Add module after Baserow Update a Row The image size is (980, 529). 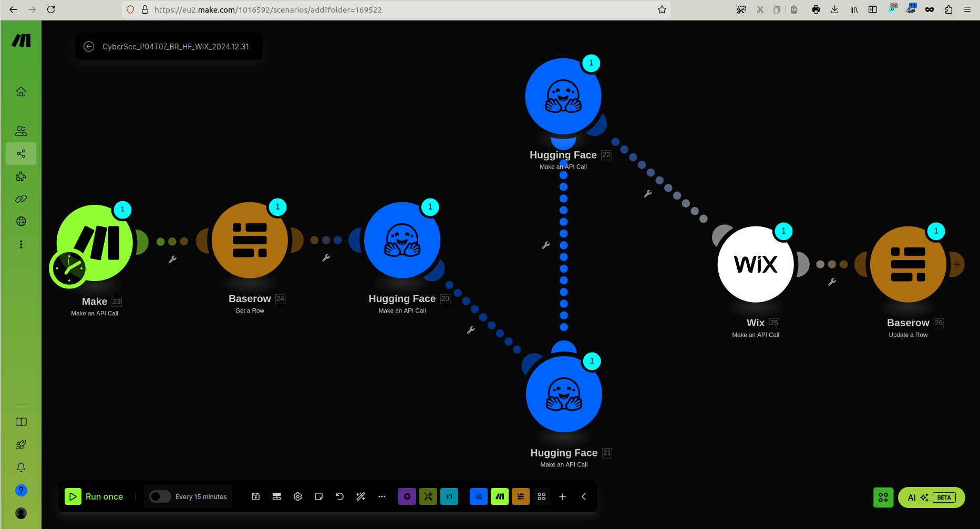pyautogui.click(x=957, y=264)
